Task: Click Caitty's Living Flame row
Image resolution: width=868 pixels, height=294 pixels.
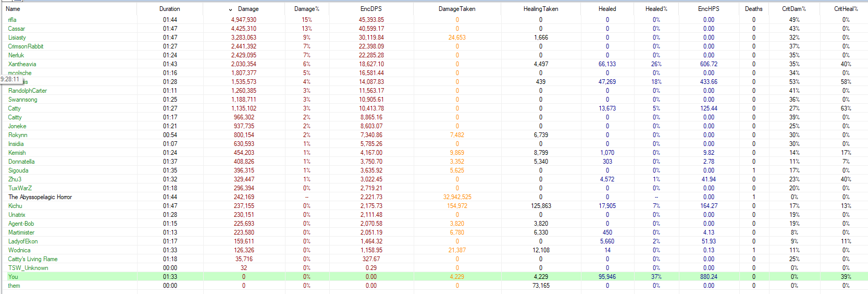Action: [33, 259]
